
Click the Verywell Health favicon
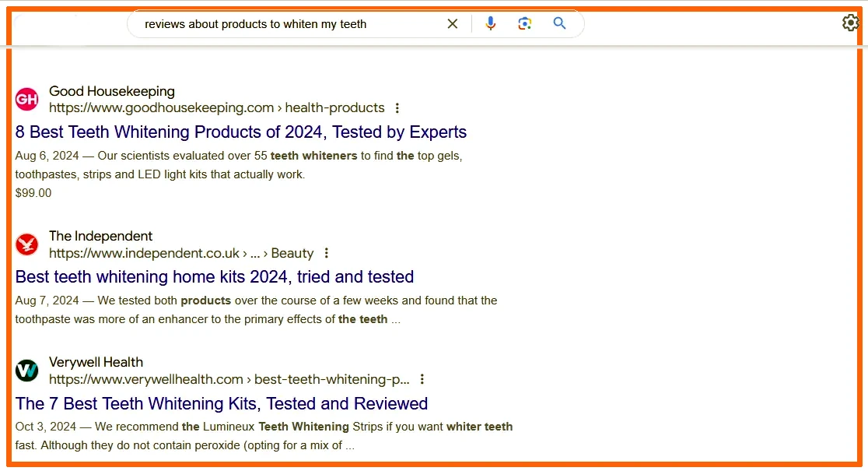click(26, 371)
